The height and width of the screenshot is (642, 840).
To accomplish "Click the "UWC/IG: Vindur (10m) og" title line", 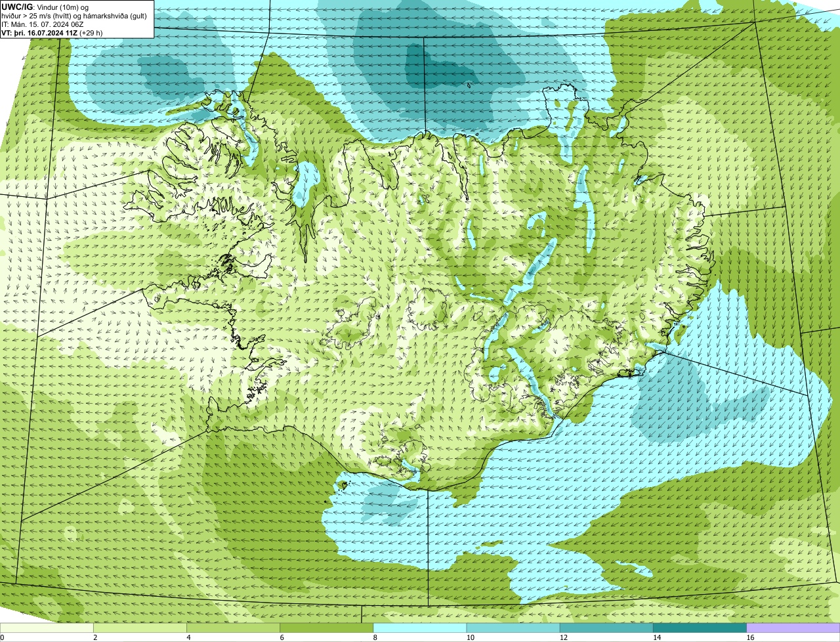I will click(45, 7).
